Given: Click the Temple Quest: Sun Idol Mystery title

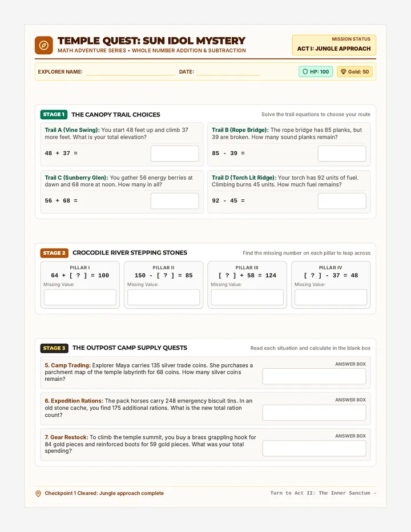Looking at the screenshot, I should [151, 41].
